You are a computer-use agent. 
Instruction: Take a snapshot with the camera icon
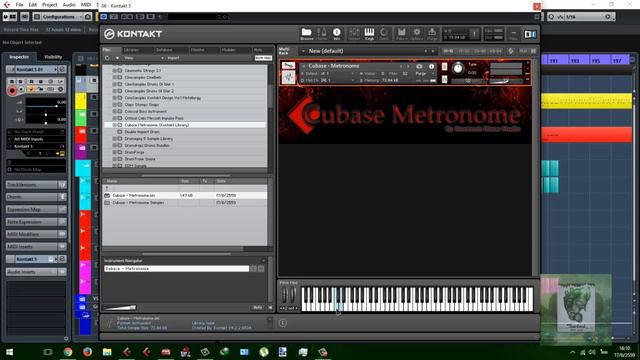(x=419, y=66)
